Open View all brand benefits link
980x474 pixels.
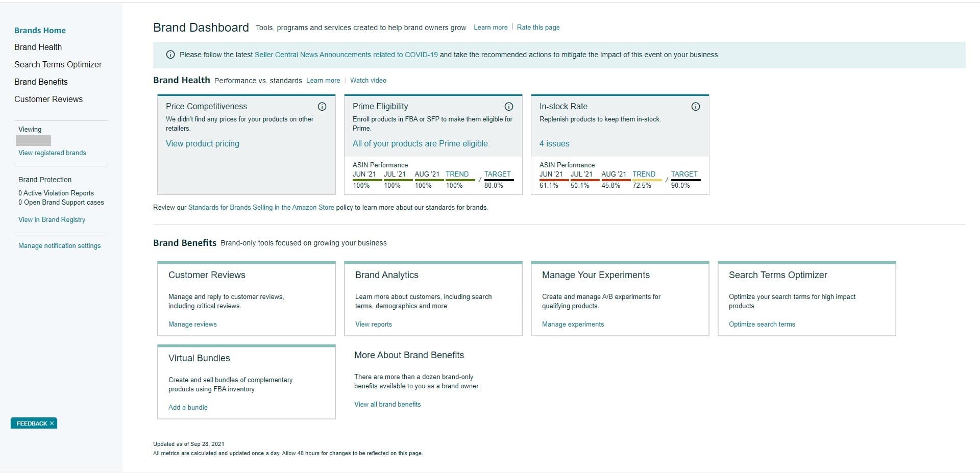tap(387, 404)
